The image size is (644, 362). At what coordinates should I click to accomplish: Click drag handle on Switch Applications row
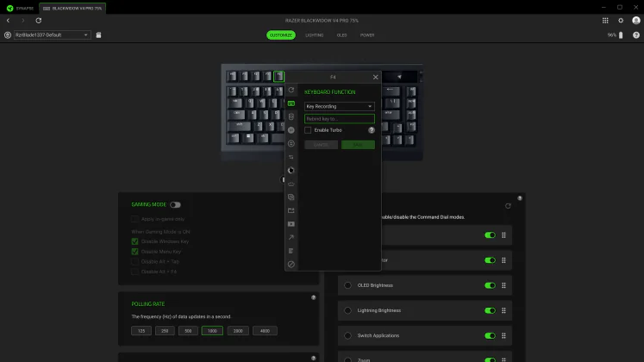pyautogui.click(x=503, y=335)
